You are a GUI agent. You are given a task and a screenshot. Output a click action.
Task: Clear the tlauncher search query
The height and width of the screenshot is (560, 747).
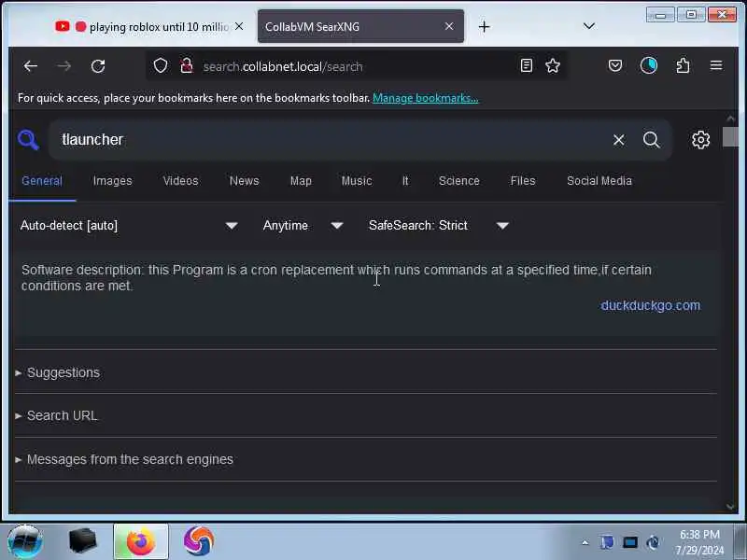click(619, 140)
